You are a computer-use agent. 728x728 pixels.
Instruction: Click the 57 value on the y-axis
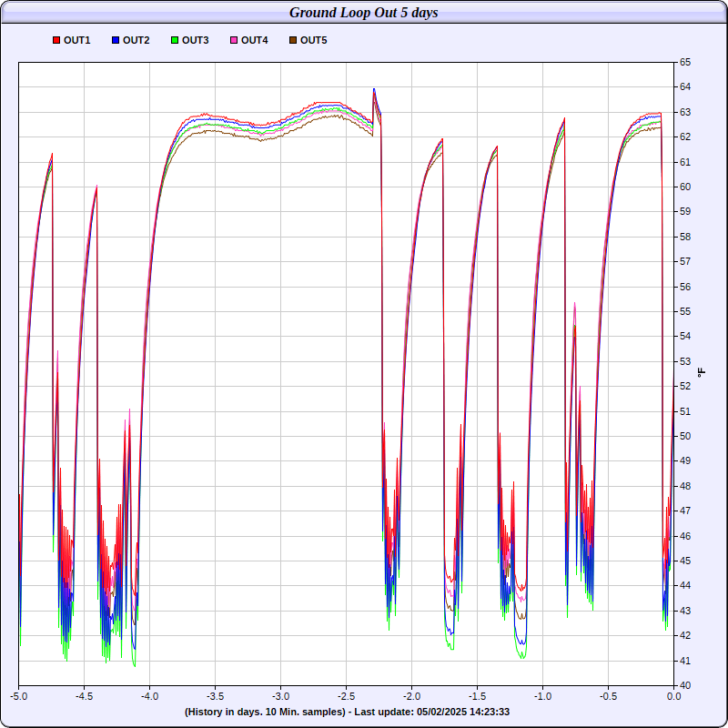pos(685,262)
